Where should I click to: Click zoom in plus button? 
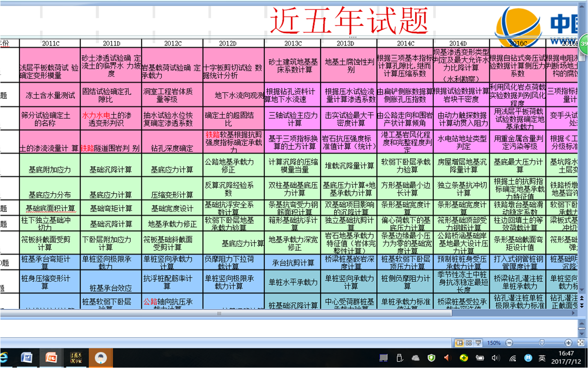coord(568,343)
